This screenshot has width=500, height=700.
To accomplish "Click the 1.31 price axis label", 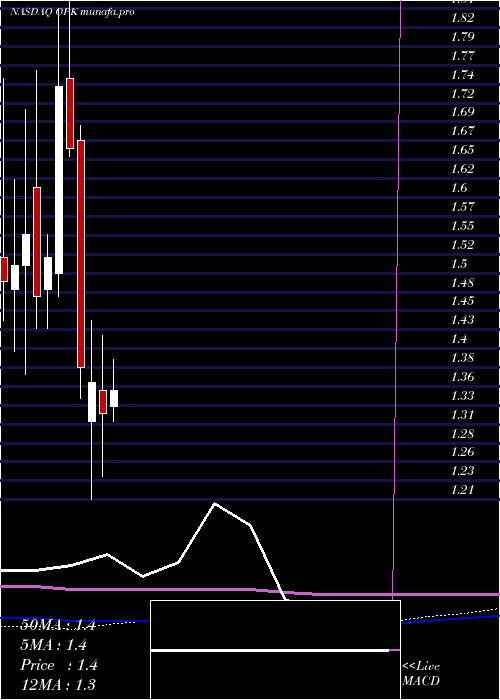I will [x=462, y=414].
